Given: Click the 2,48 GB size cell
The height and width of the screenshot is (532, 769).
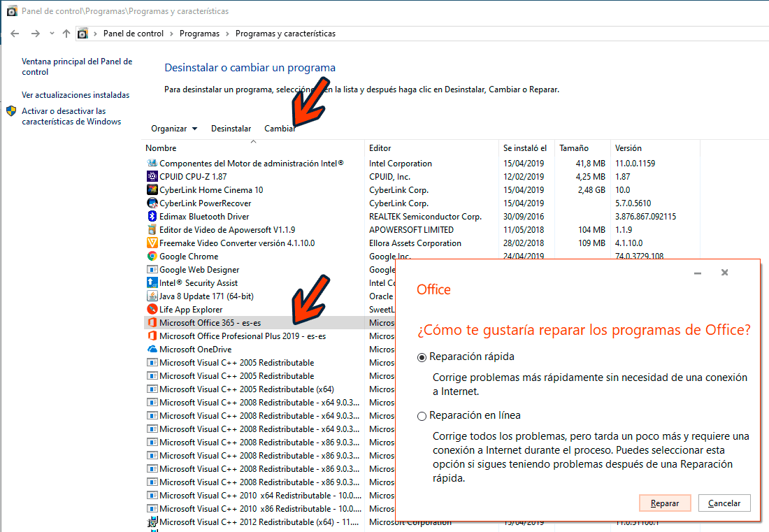Looking at the screenshot, I should point(591,189).
